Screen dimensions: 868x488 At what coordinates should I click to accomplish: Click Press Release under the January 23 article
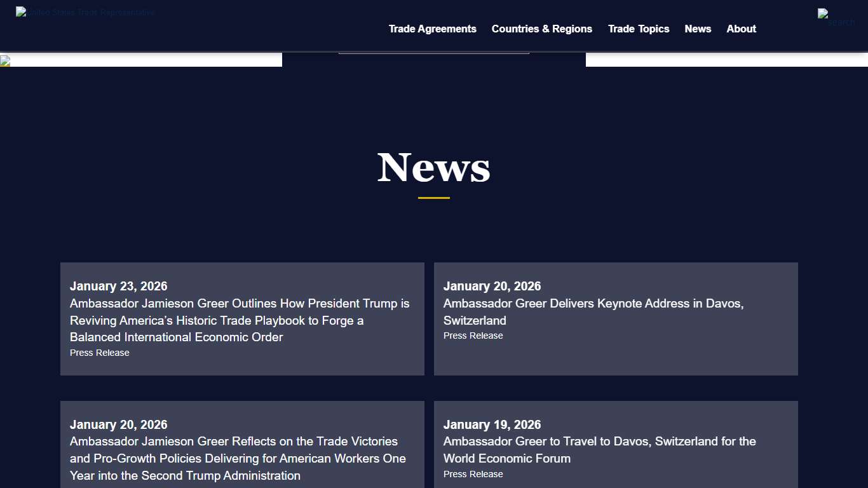click(x=99, y=353)
